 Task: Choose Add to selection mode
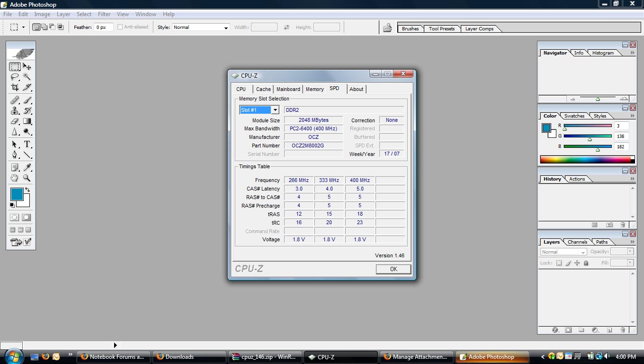[x=44, y=27]
